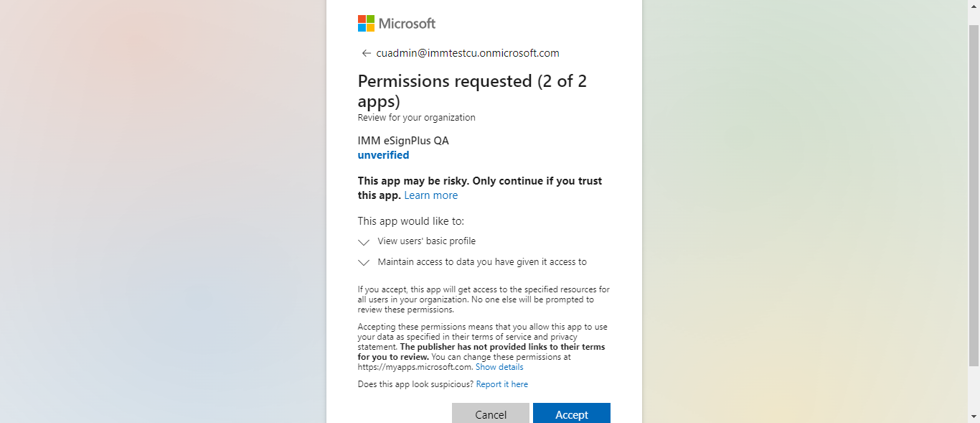Open the Learn more link
This screenshot has width=980, height=423.
pos(430,195)
